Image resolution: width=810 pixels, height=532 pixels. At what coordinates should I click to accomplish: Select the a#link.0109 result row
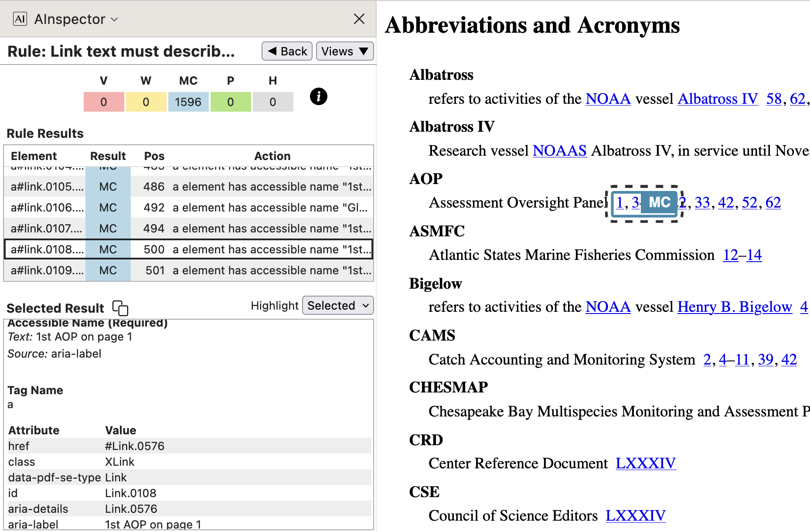pyautogui.click(x=188, y=270)
